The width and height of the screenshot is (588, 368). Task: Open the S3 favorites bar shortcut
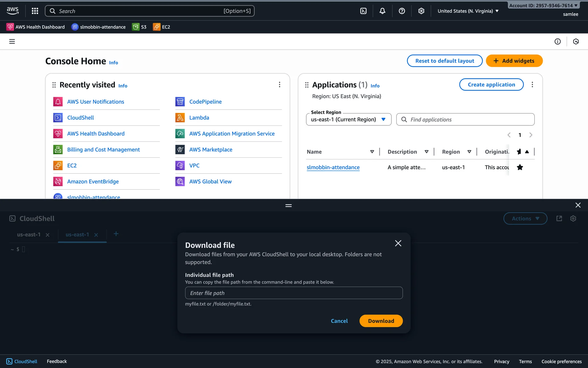(x=139, y=27)
